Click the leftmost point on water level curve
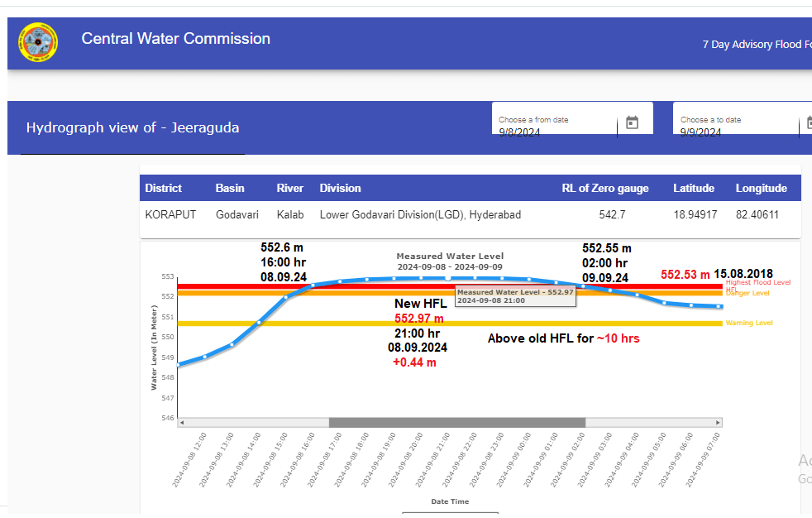The image size is (812, 518). (x=179, y=364)
